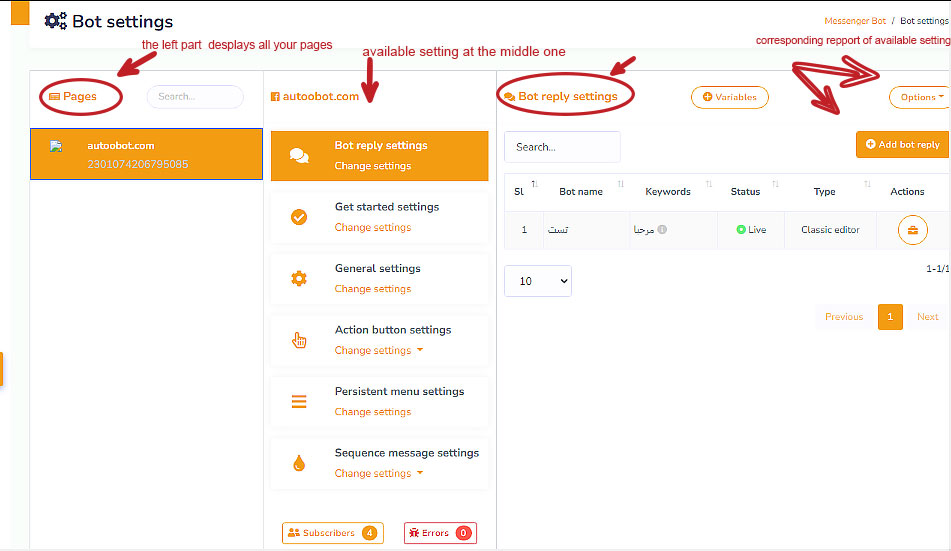Click the Errors badge button
The width and height of the screenshot is (951, 551).
(440, 533)
